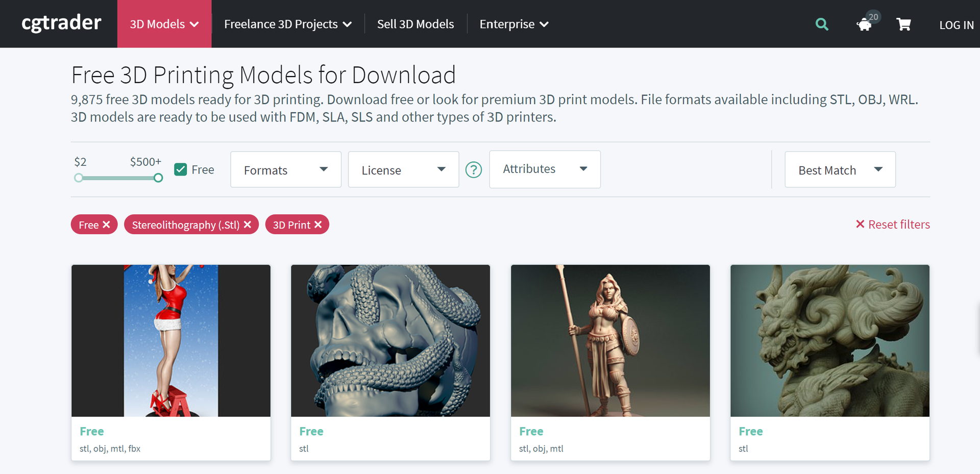Click the $2 minimum price slider handle

(x=79, y=178)
